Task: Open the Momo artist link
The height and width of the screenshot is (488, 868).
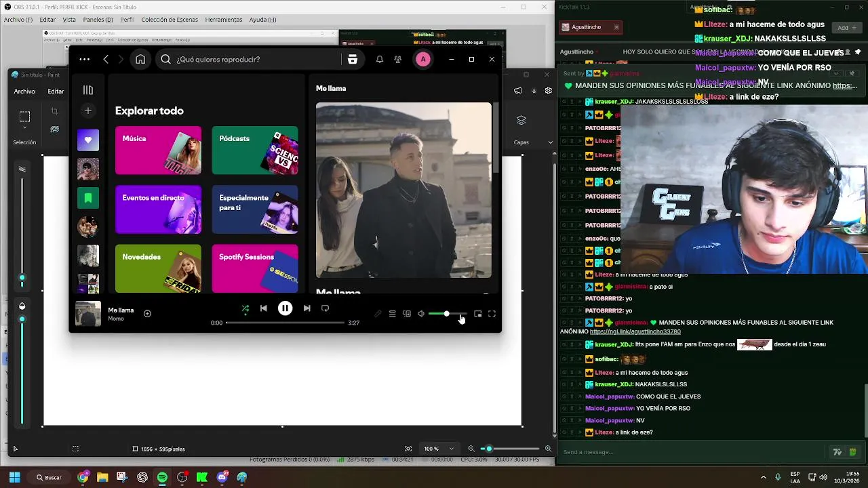Action: coord(116,319)
